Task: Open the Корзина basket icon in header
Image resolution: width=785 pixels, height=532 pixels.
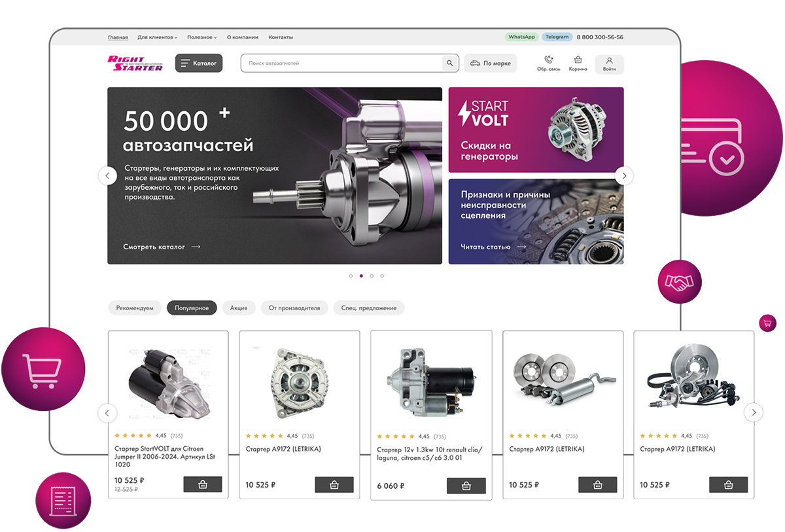Action: (x=578, y=60)
